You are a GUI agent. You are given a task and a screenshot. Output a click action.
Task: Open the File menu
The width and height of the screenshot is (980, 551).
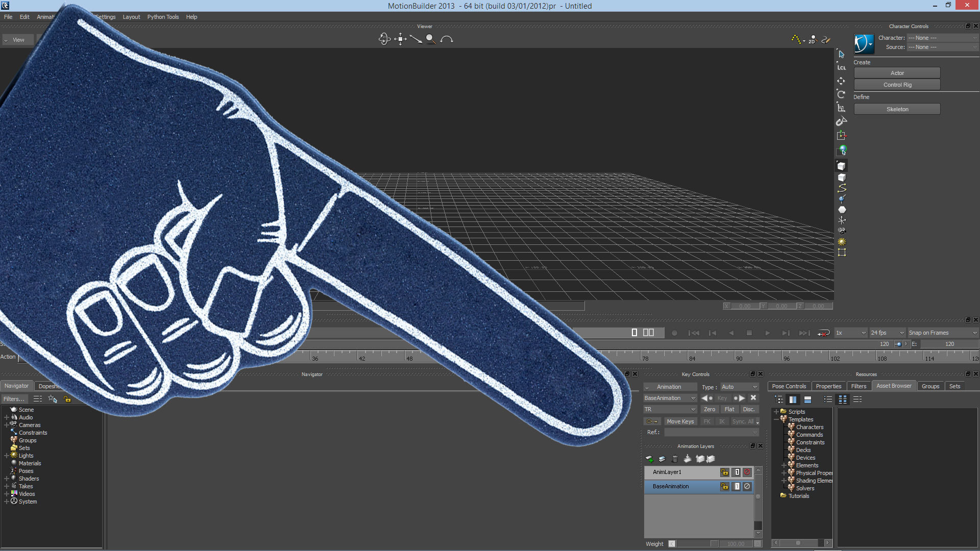click(8, 17)
